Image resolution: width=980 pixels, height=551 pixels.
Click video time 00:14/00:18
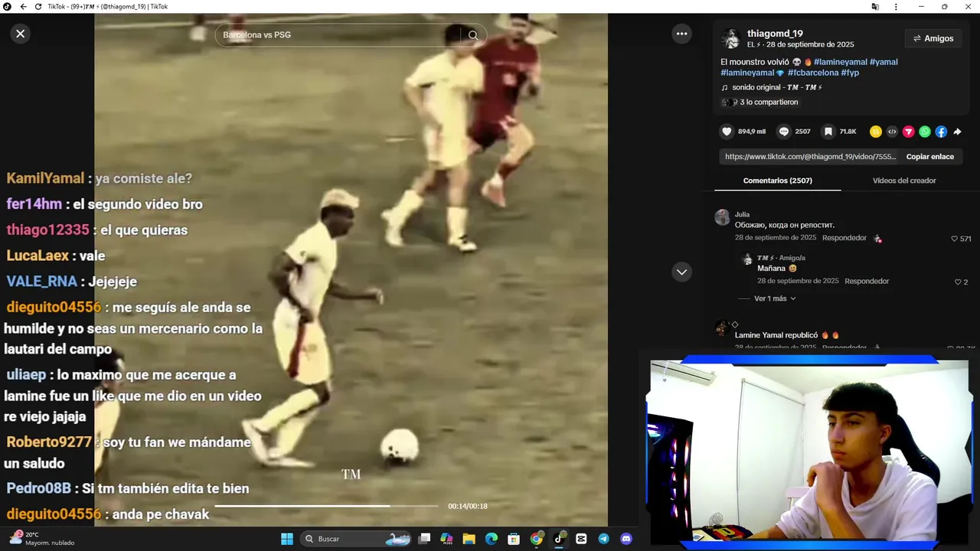[x=468, y=506]
